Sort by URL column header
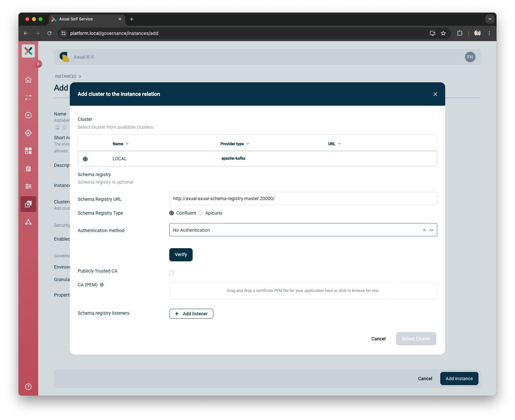Screen dimensions: 515x420 pos(335,144)
